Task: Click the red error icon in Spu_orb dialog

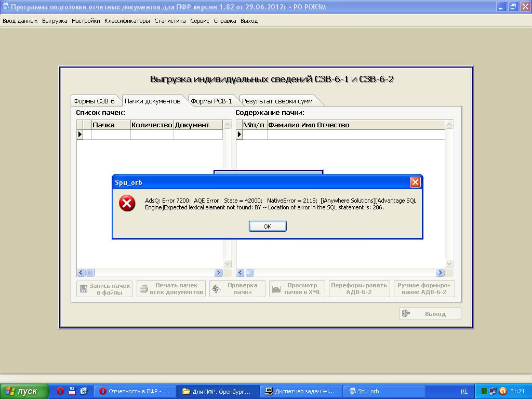Action: pos(127,203)
